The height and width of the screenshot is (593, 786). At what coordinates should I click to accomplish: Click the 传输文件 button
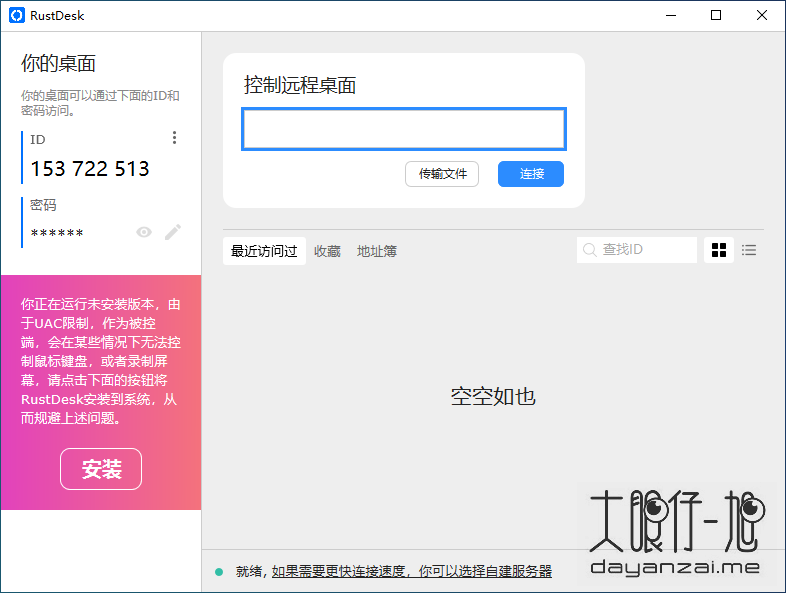point(442,174)
